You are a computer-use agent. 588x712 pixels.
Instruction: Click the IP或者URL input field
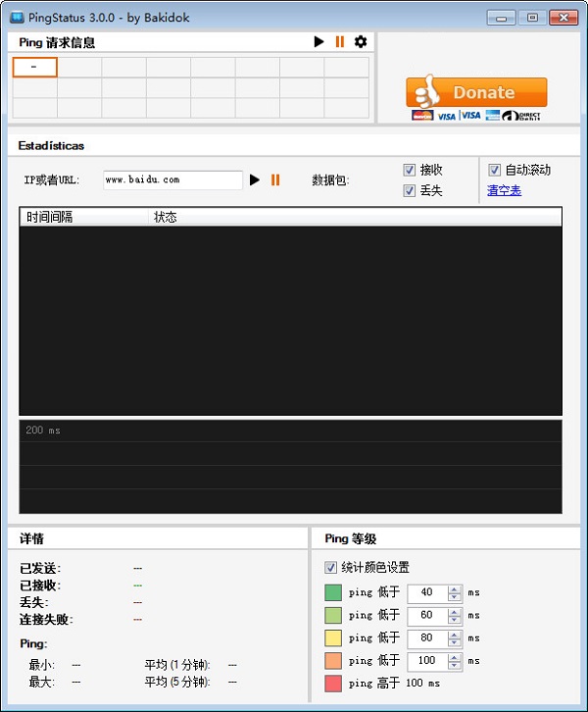coord(171,180)
